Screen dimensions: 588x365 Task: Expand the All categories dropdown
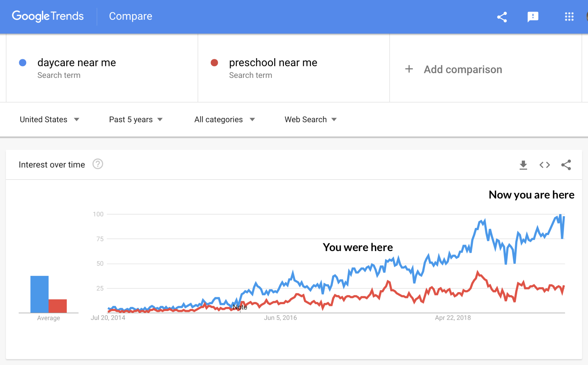click(224, 119)
